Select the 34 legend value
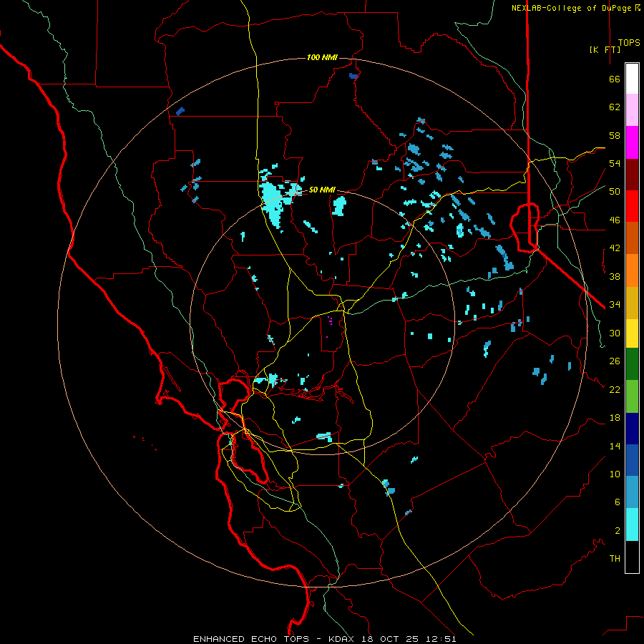Screen dimensions: 644x644 point(615,305)
